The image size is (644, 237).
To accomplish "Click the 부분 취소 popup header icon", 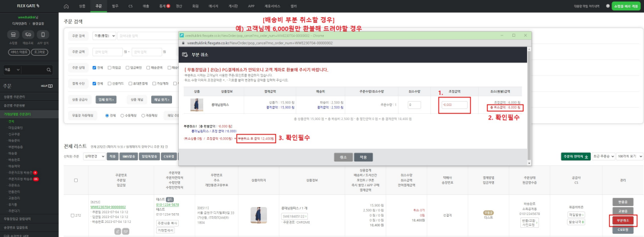I will click(x=185, y=55).
